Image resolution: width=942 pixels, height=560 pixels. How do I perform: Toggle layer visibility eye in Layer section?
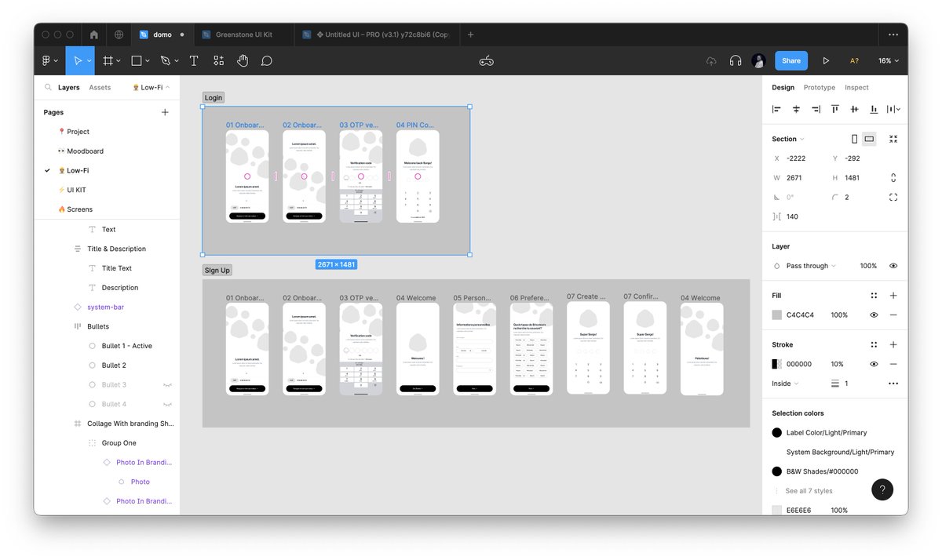[x=893, y=266]
